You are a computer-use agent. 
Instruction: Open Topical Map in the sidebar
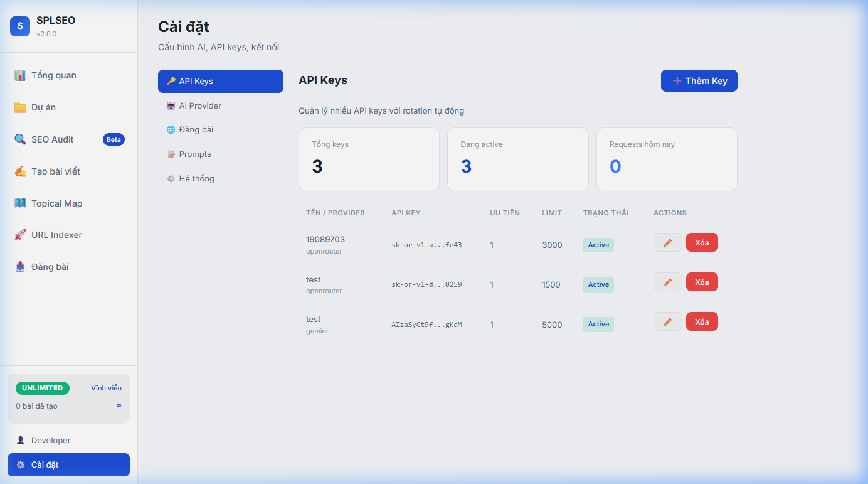pos(69,203)
